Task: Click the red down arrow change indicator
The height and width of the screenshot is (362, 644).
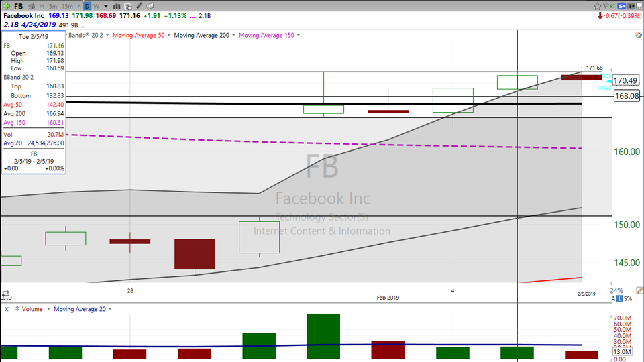Action: pyautogui.click(x=600, y=15)
